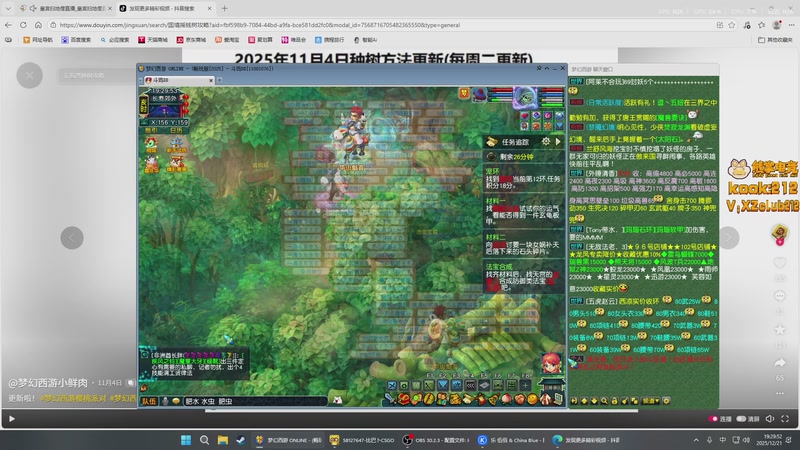Share the video using arrow icon
Image resolution: width=800 pixels, height=450 pixels.
780,363
